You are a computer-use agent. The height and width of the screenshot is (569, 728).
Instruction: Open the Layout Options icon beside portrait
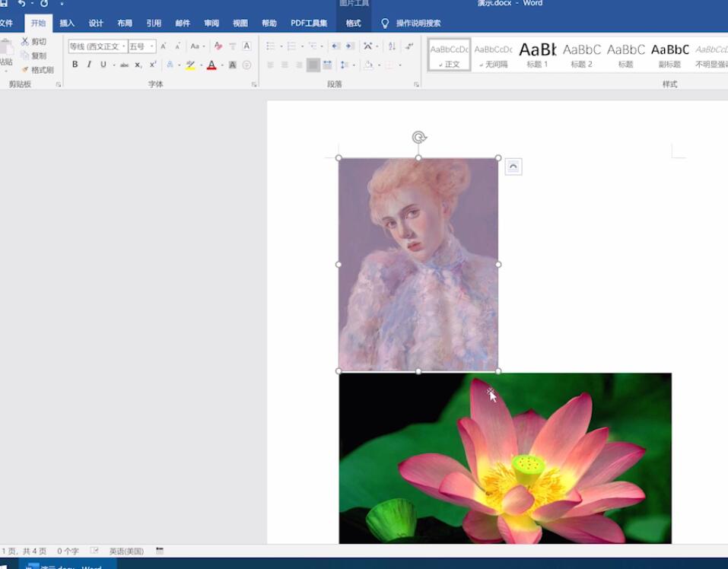coord(513,167)
